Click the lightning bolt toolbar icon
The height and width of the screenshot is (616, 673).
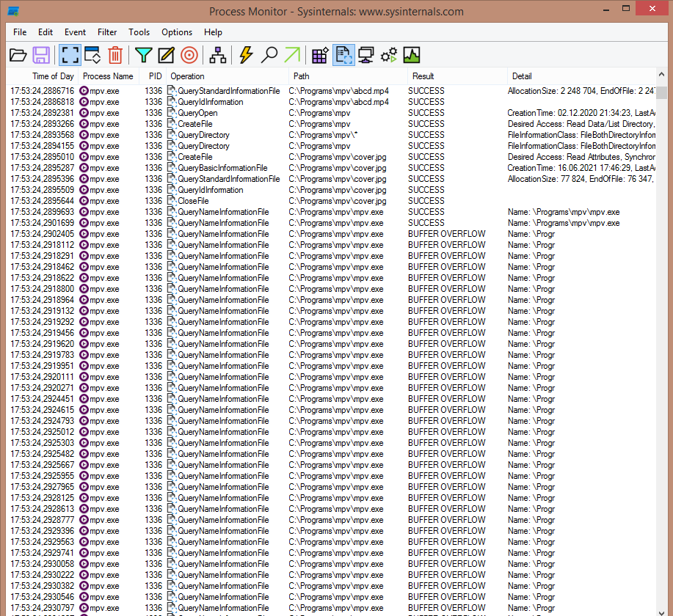tap(246, 55)
